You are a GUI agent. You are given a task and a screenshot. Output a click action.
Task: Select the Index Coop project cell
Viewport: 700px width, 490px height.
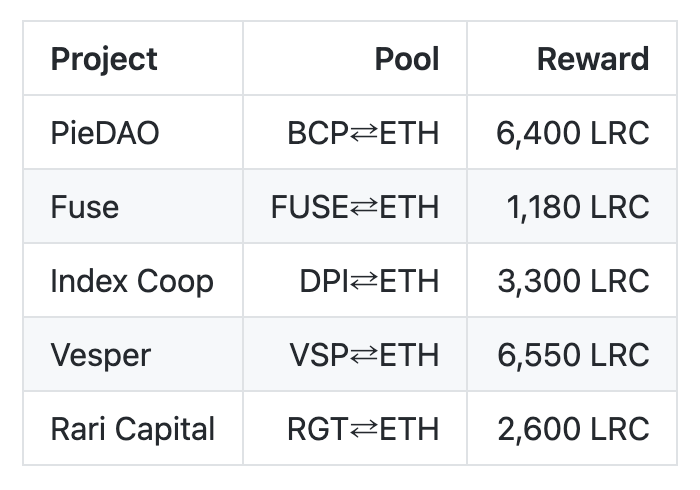pos(132,281)
